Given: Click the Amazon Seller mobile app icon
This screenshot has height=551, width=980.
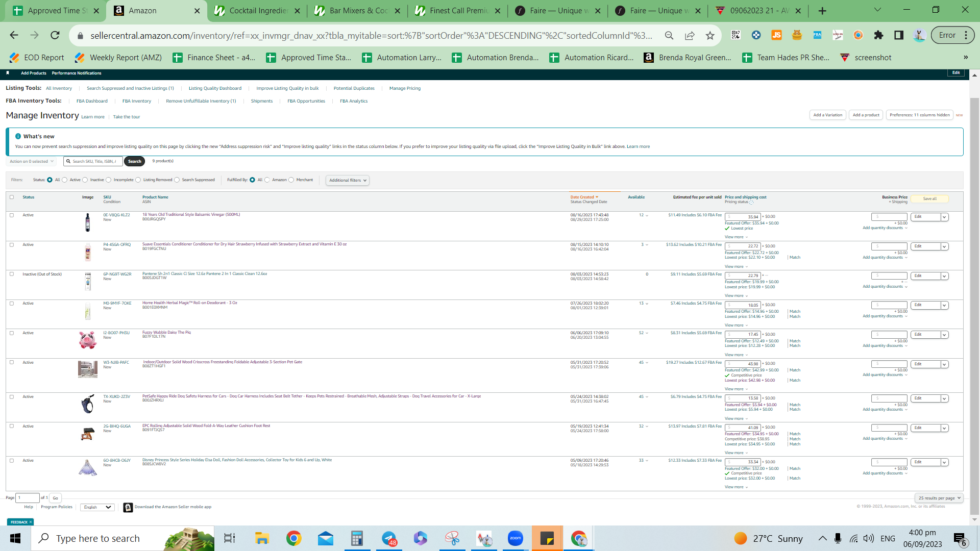Looking at the screenshot, I should (x=128, y=507).
